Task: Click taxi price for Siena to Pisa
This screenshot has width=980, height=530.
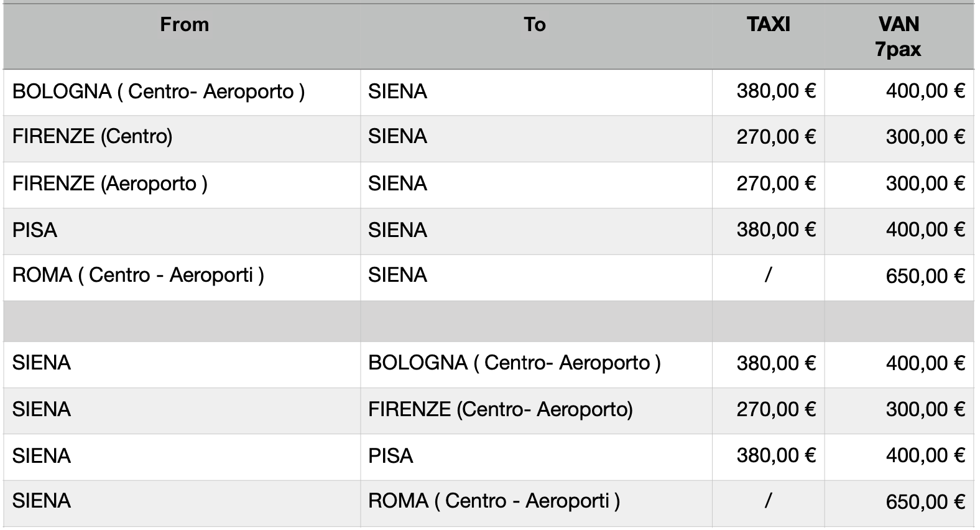Action: point(775,456)
